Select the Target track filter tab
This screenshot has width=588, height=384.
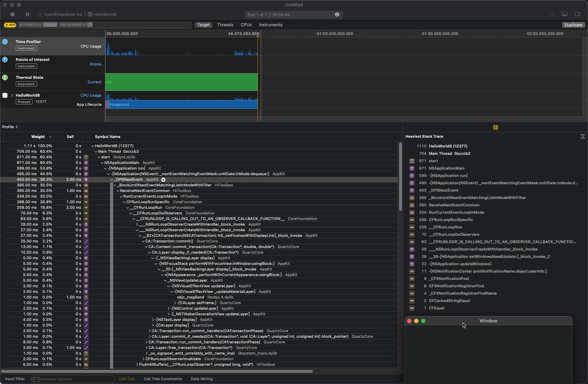coord(203,25)
